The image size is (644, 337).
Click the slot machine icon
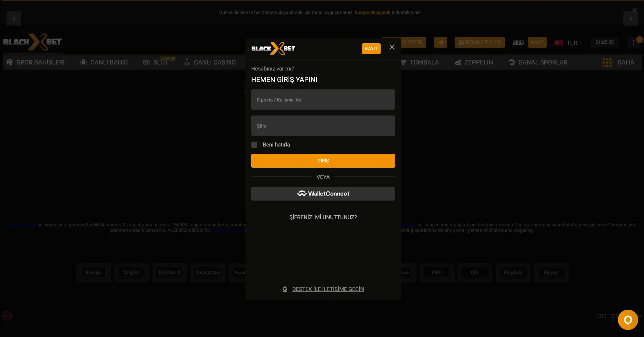tap(146, 62)
